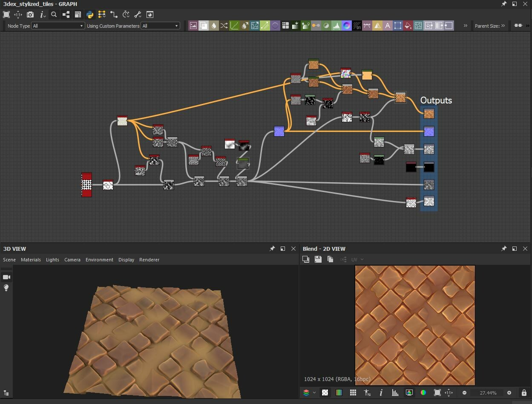Take a screenshot using the camera icon
Viewport: 532px width, 404px height.
[30, 14]
